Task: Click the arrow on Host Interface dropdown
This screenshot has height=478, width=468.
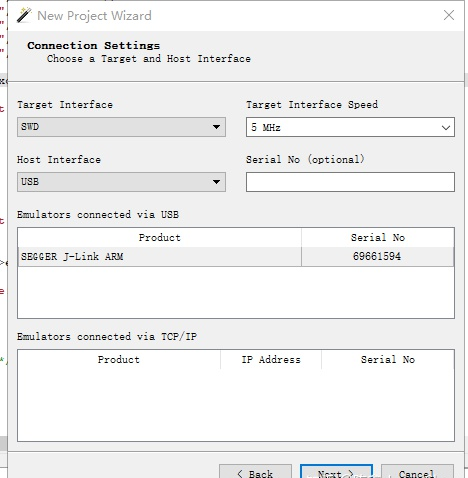Action: [x=216, y=182]
